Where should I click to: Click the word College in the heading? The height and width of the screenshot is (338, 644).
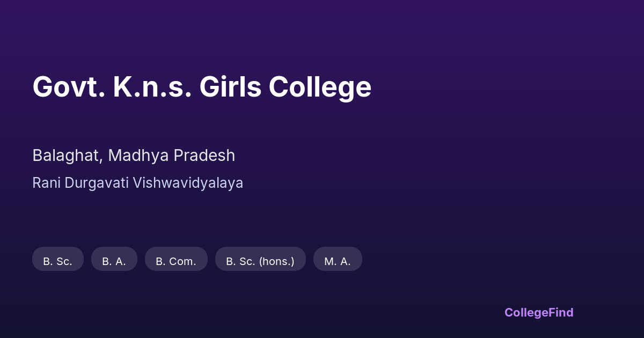(x=320, y=87)
